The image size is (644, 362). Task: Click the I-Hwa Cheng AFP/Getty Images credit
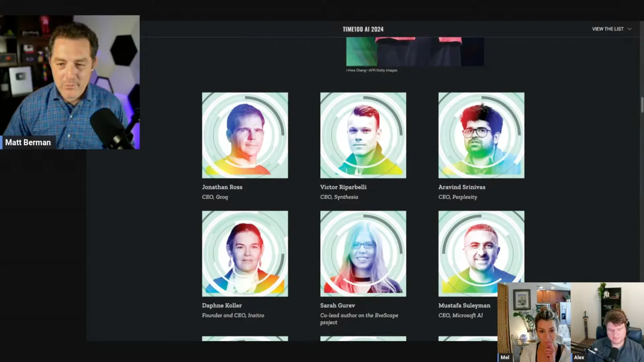pos(372,70)
